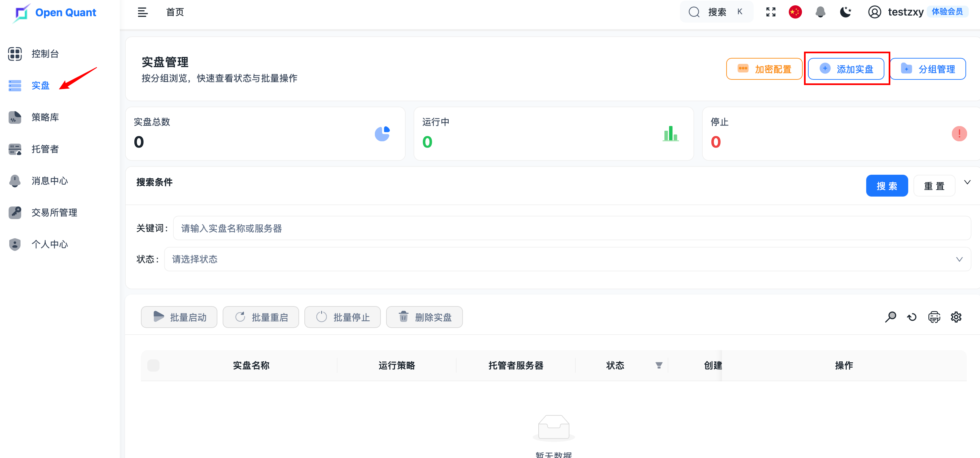Image resolution: width=980 pixels, height=458 pixels.
Task: Click the table search magnifier icon
Action: coord(890,317)
